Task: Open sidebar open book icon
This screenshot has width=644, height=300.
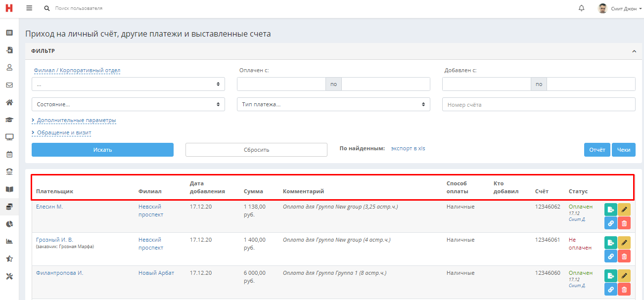Action: click(9, 189)
